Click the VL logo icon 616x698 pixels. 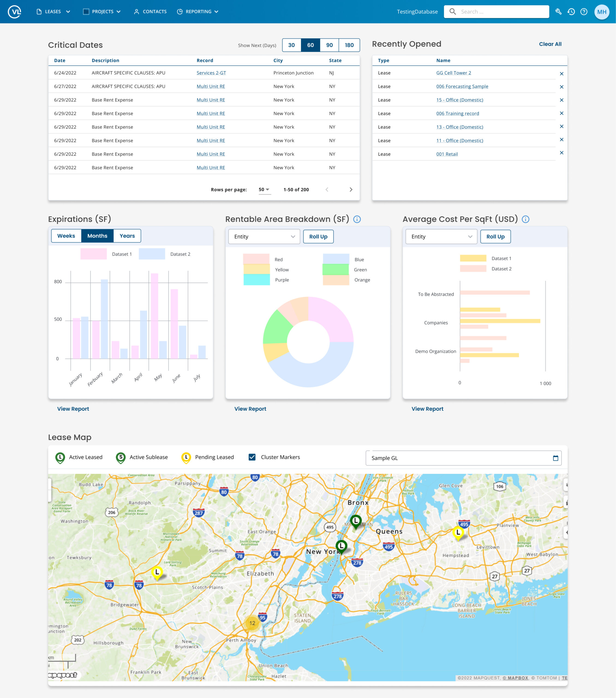coord(14,12)
